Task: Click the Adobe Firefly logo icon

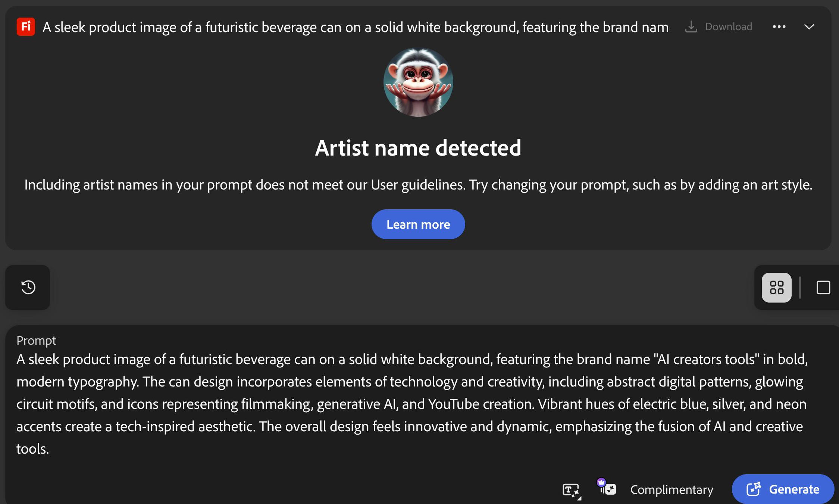Action: pos(26,27)
